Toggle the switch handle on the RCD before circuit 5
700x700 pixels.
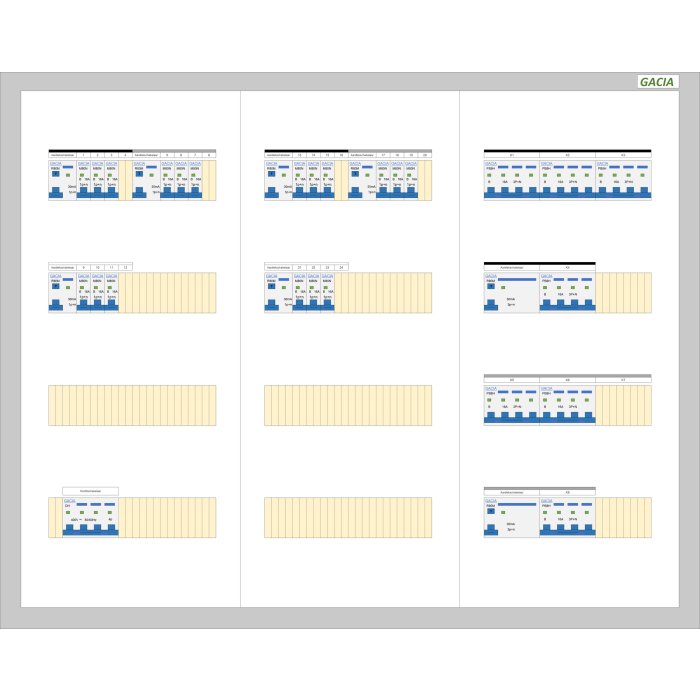tap(152, 167)
